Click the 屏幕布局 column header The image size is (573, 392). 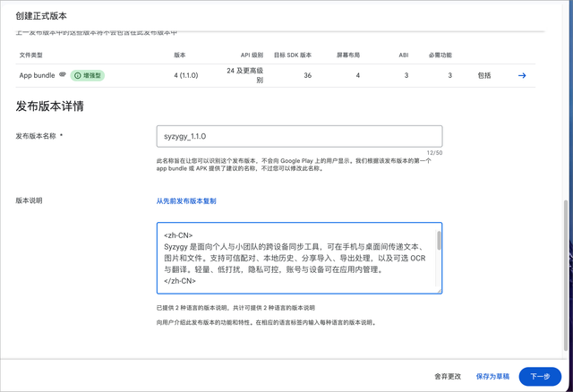(x=348, y=55)
